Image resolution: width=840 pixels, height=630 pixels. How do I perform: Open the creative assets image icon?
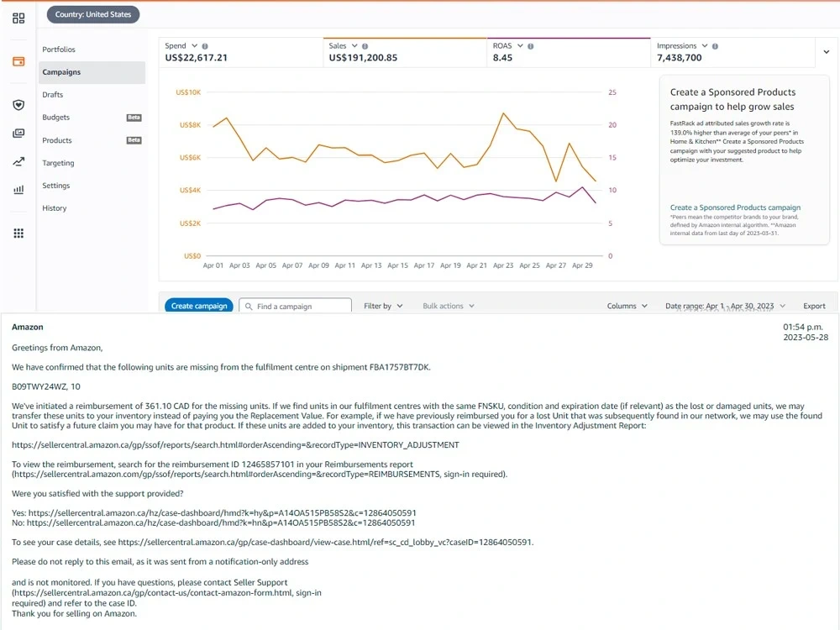click(x=18, y=133)
